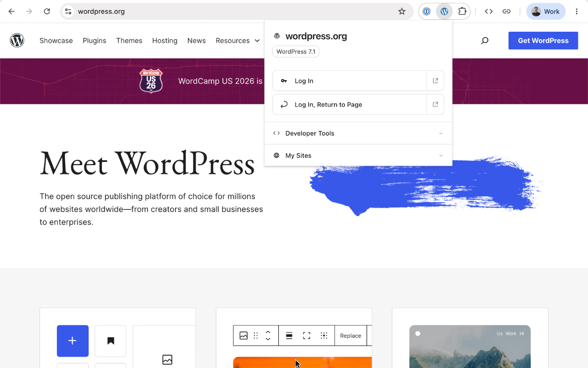The image size is (588, 368).
Task: Expand the Resources dropdown menu
Action: click(237, 40)
